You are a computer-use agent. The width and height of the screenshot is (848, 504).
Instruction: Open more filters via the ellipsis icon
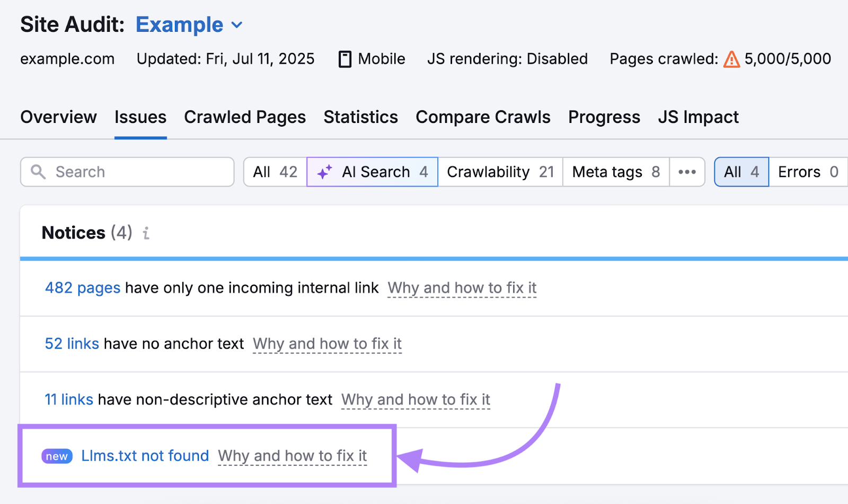pyautogui.click(x=687, y=172)
